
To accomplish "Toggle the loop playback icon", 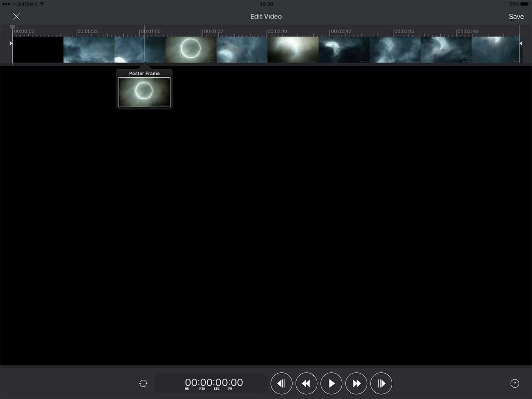I will [143, 383].
